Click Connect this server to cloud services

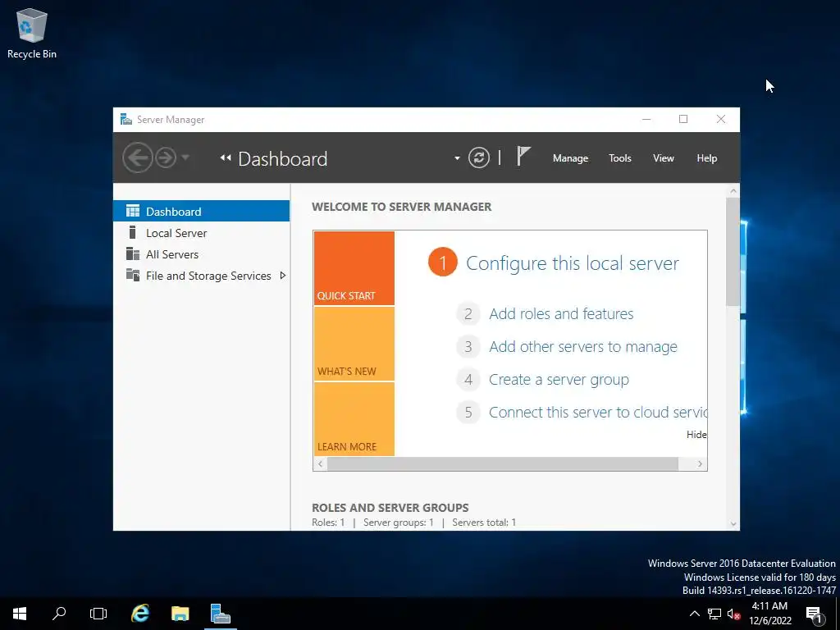[597, 412]
